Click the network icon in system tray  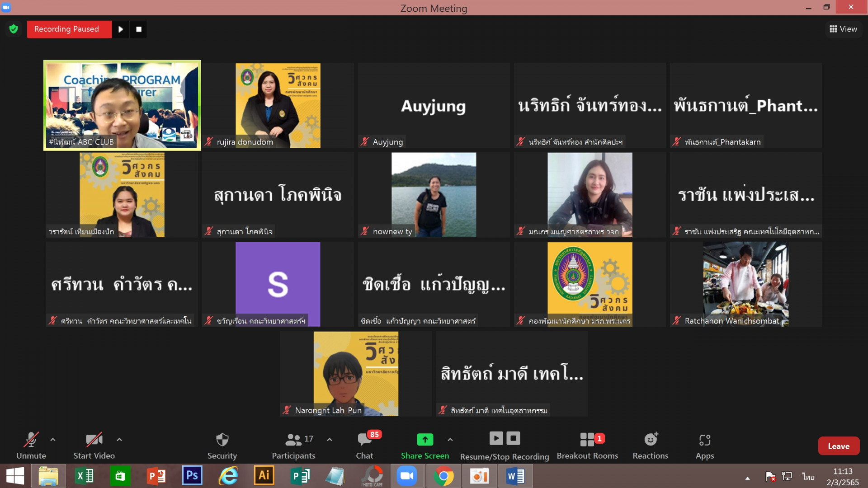[x=787, y=476]
